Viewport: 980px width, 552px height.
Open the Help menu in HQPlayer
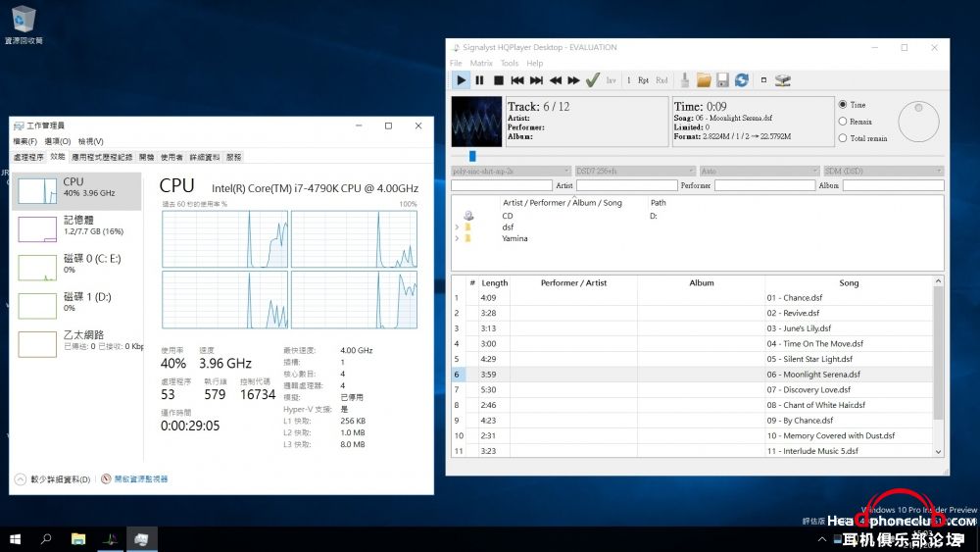coord(534,63)
